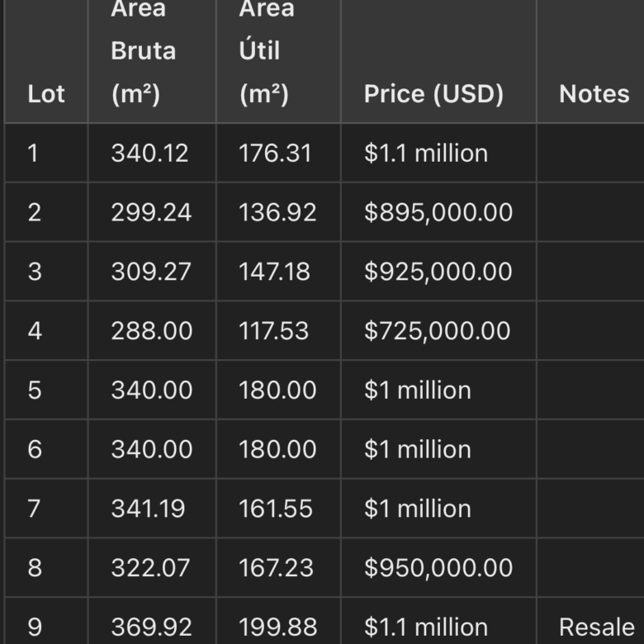The height and width of the screenshot is (644, 644).
Task: Click the 299.24 area bruta cell
Action: coord(151,213)
